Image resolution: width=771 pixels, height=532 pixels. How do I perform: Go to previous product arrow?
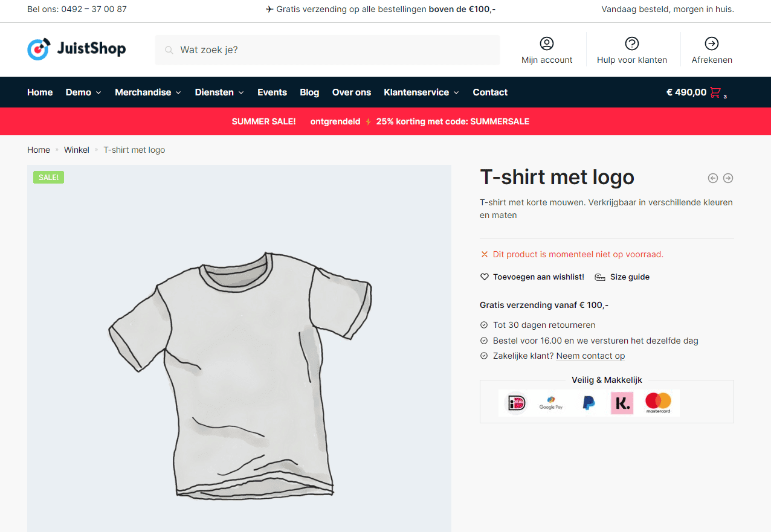coord(713,178)
